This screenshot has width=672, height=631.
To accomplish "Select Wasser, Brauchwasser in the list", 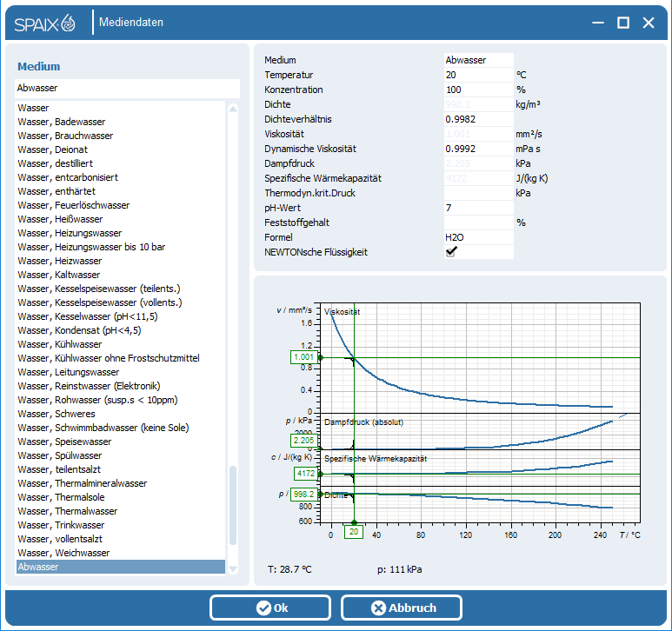I will [x=121, y=136].
